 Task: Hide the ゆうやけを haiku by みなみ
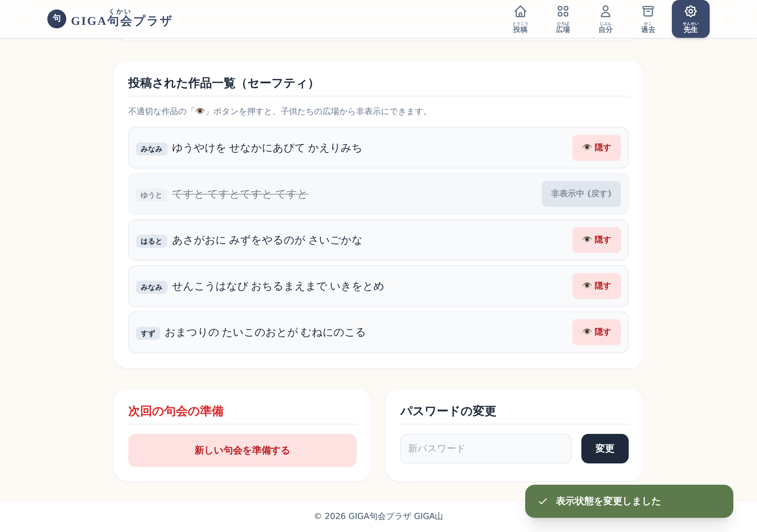pyautogui.click(x=596, y=148)
